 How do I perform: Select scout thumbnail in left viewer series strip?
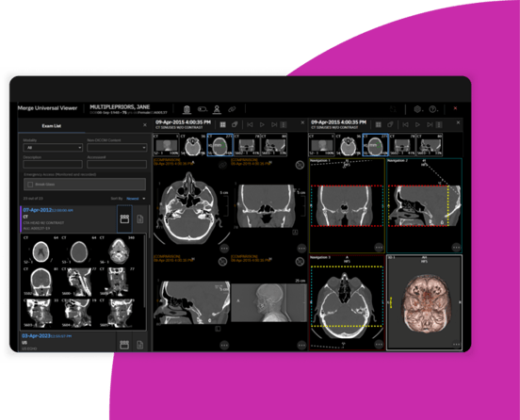(166, 145)
